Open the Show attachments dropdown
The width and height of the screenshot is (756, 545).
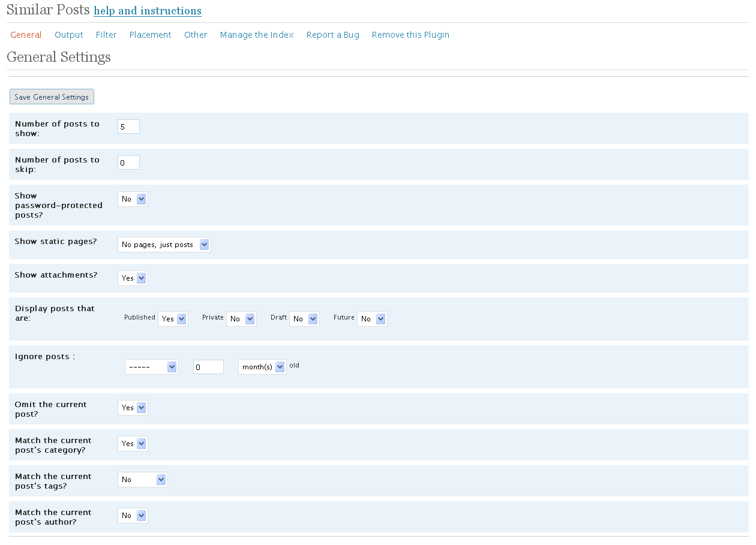133,278
